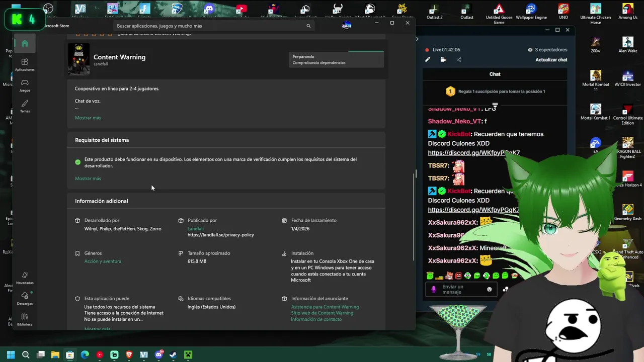
Task: Click the purple microphone icon in chat input
Action: pos(434,290)
